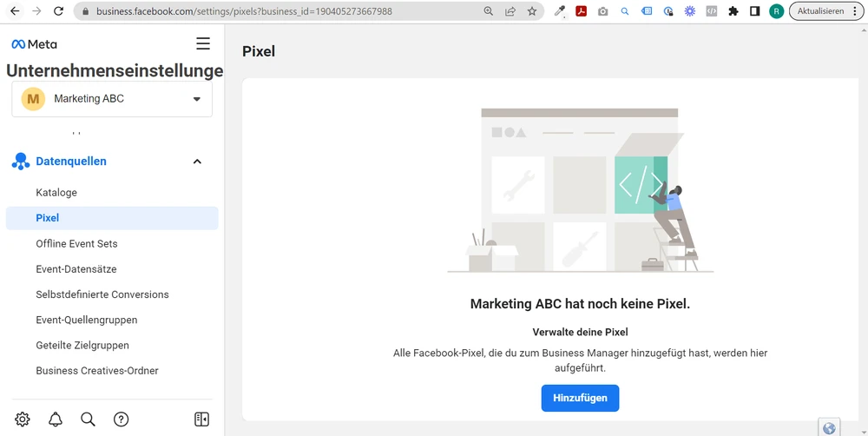Click the orange M business avatar
The width and height of the screenshot is (868, 436).
33,99
